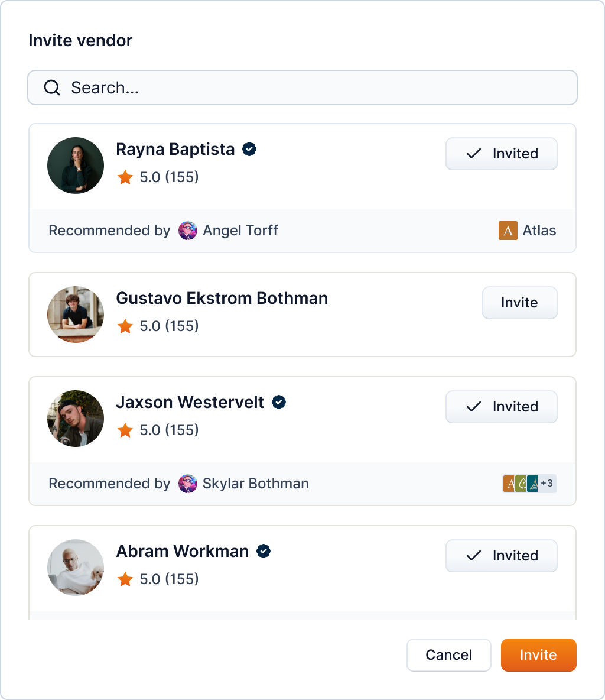Invite Gustavo Ekstrom Bothman
Image resolution: width=605 pixels, height=700 pixels.
[x=519, y=303]
